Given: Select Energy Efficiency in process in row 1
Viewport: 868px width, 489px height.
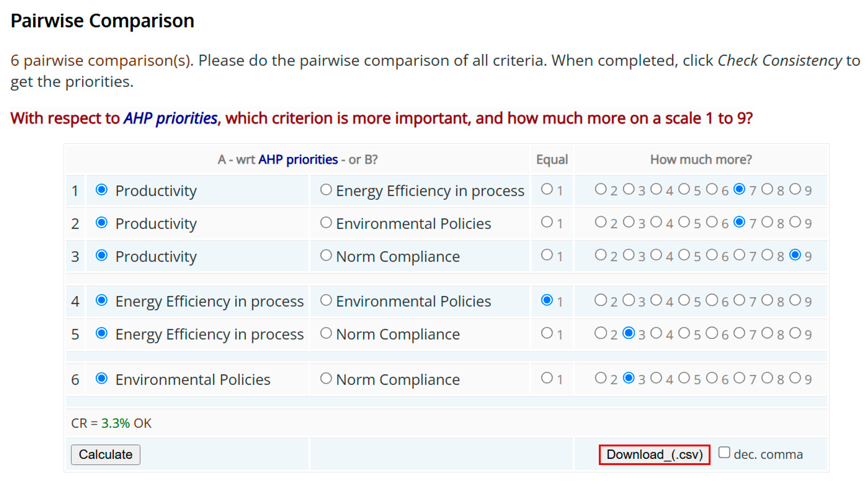Looking at the screenshot, I should tap(326, 190).
